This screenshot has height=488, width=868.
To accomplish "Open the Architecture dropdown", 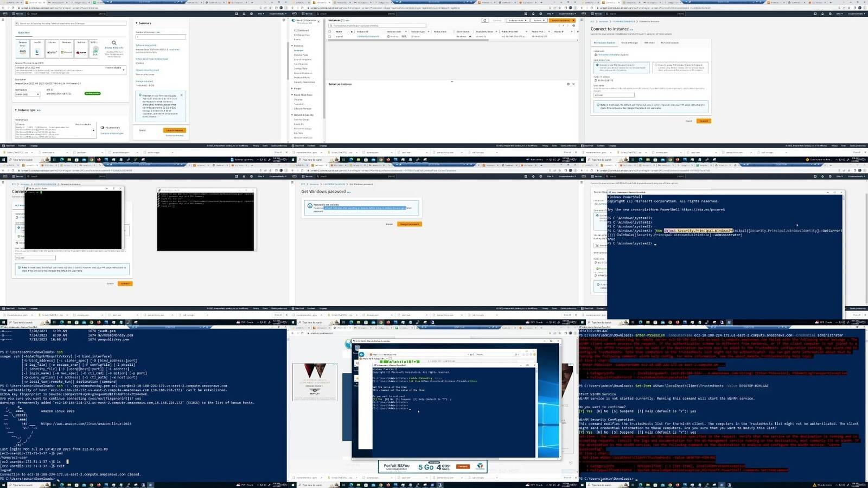I will click(x=27, y=94).
